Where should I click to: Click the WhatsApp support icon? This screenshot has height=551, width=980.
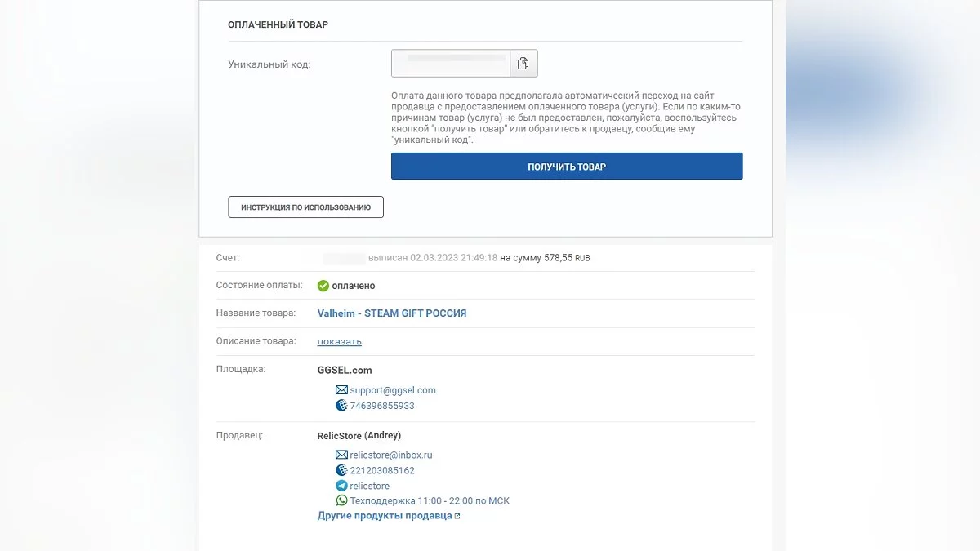pos(341,500)
